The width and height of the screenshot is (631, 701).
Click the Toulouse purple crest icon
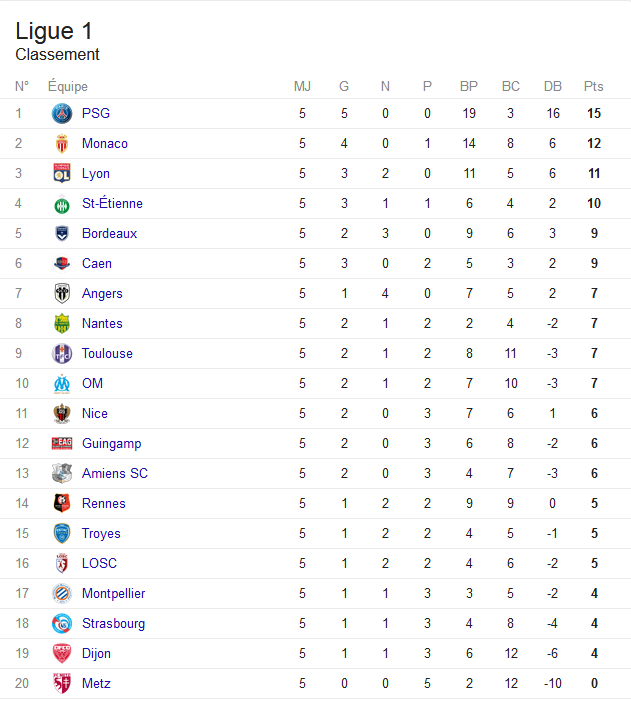[x=62, y=354]
